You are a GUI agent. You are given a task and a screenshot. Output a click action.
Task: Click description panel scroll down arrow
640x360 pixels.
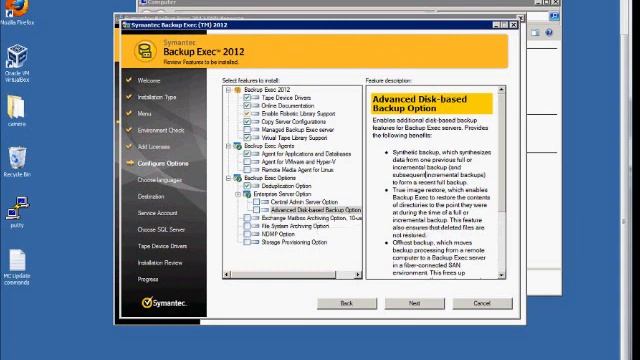click(501, 275)
